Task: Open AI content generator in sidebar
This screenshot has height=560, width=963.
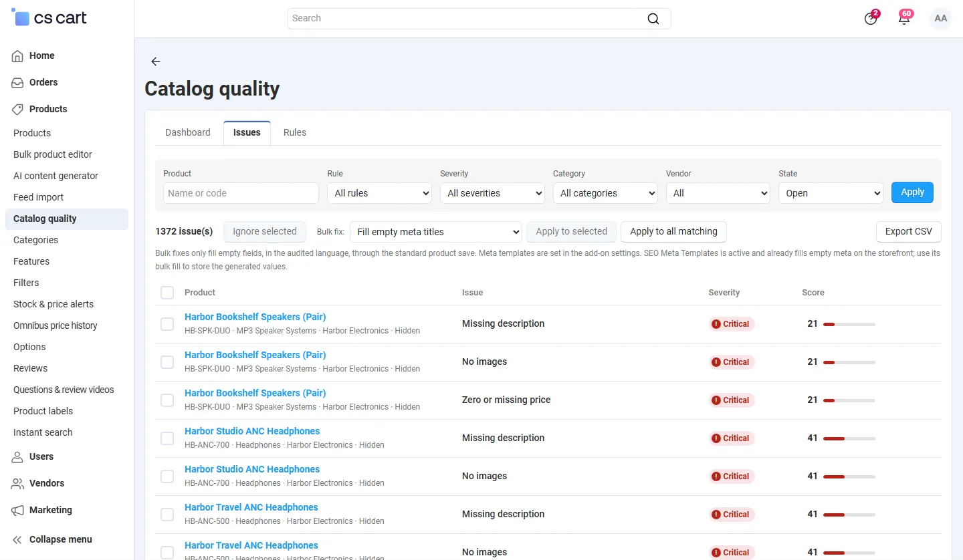Action: tap(56, 176)
